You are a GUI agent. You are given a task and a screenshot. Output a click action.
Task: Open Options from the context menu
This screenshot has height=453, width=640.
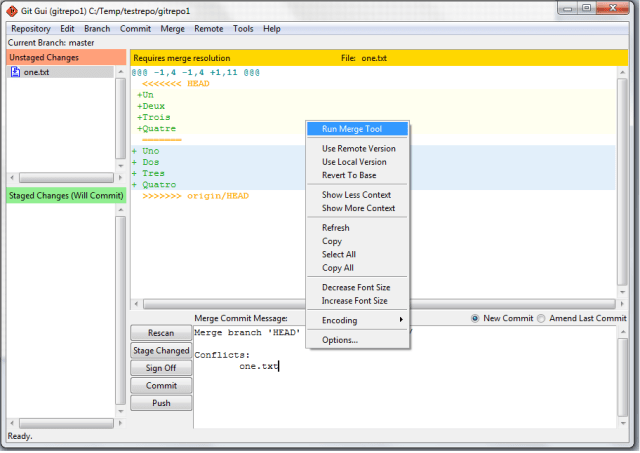point(340,340)
